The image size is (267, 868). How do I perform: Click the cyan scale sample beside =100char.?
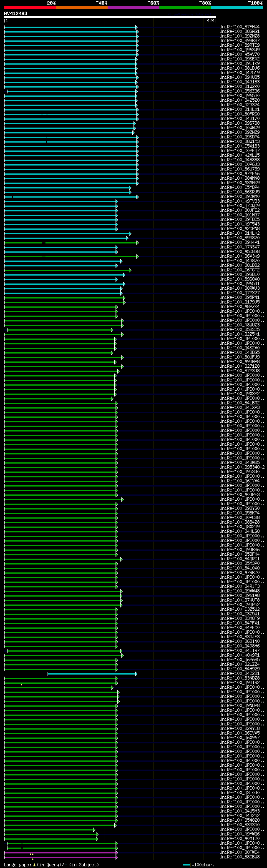[x=186, y=865]
